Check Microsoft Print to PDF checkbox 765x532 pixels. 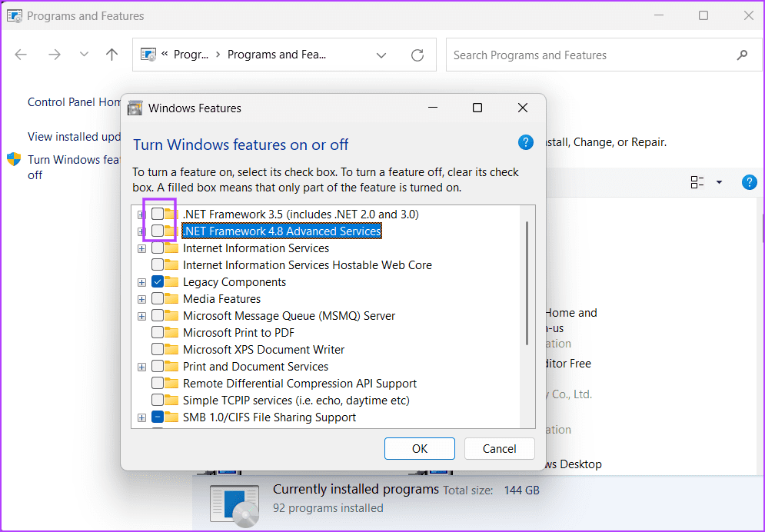(x=157, y=333)
